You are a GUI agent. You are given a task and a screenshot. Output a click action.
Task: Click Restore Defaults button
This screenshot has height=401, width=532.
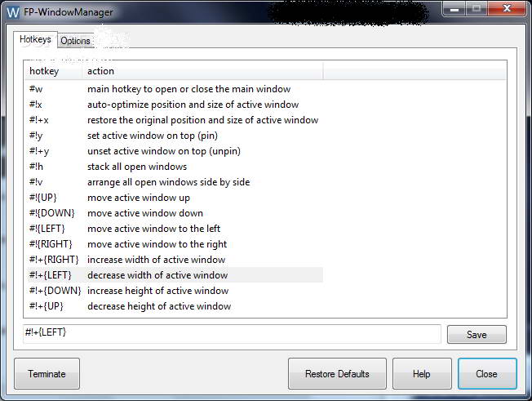pyautogui.click(x=337, y=373)
